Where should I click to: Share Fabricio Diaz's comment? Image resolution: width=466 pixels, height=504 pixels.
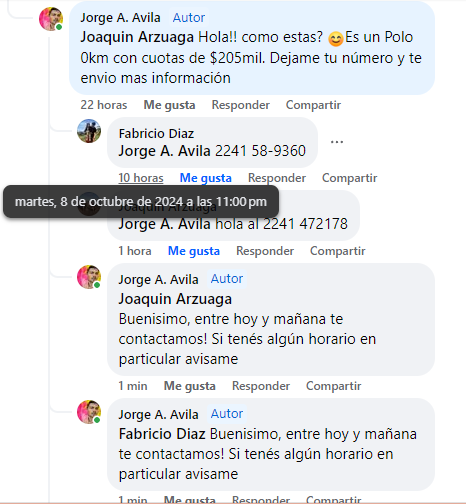click(349, 178)
